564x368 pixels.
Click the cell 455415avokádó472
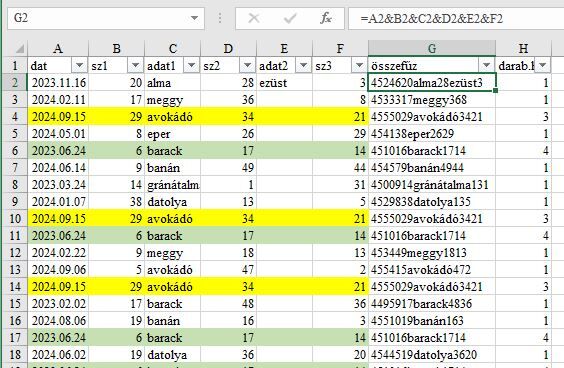[432, 270]
